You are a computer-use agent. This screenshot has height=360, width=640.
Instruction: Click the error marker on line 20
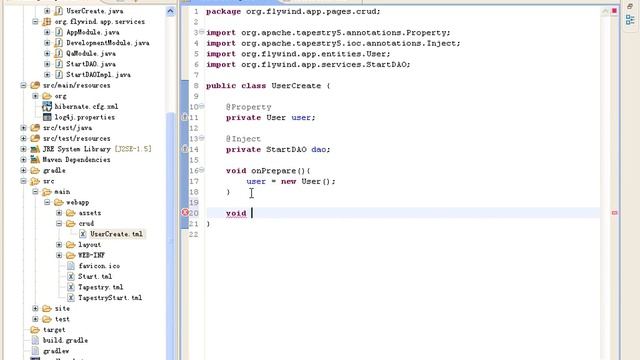(x=184, y=213)
